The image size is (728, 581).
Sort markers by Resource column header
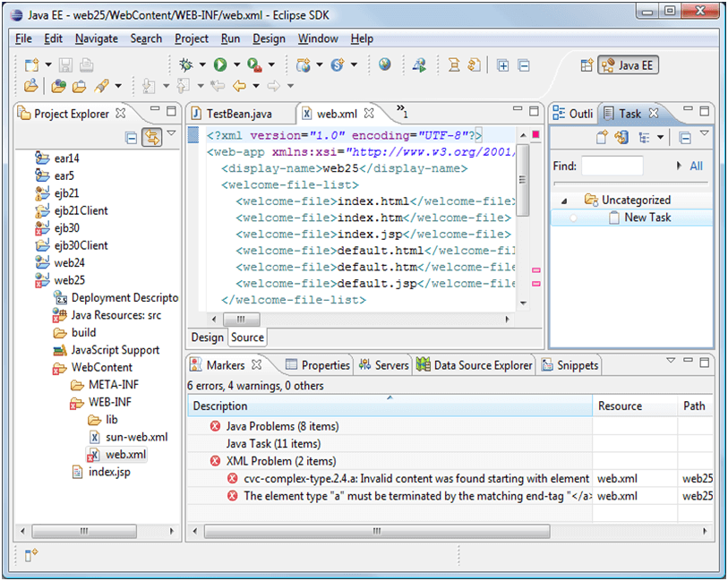coord(635,406)
